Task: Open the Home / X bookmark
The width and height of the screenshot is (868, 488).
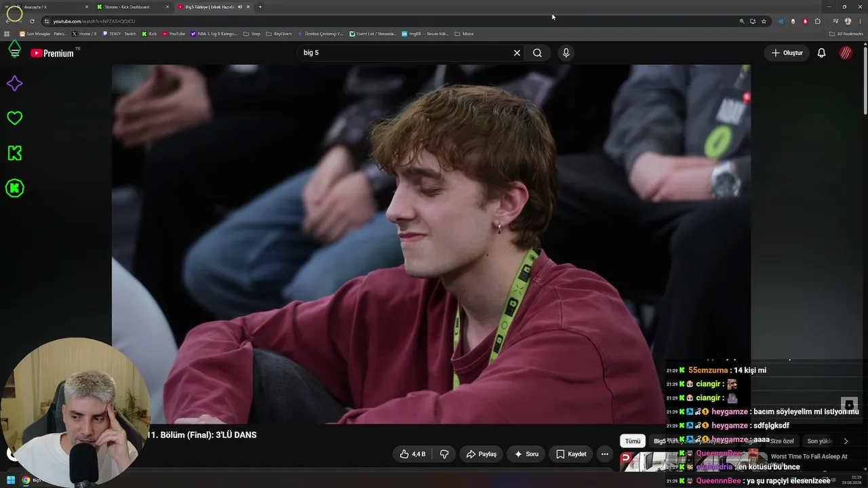Action: point(85,34)
